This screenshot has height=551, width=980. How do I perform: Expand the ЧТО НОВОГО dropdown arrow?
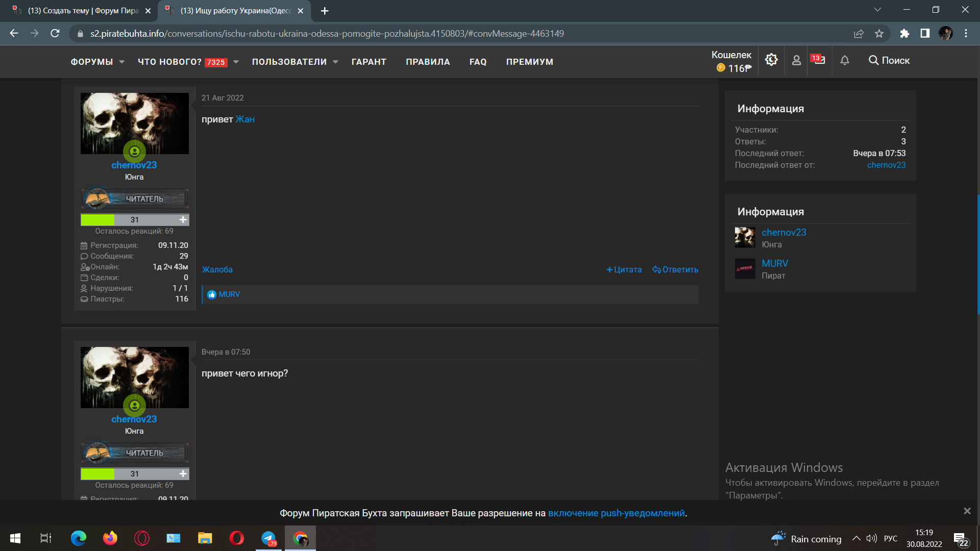(x=236, y=62)
